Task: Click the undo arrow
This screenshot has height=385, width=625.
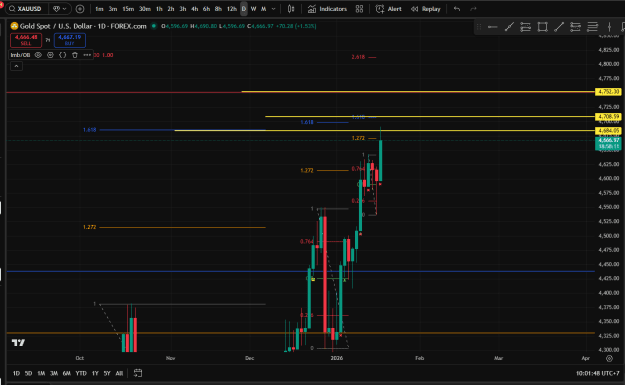Action: pos(457,9)
